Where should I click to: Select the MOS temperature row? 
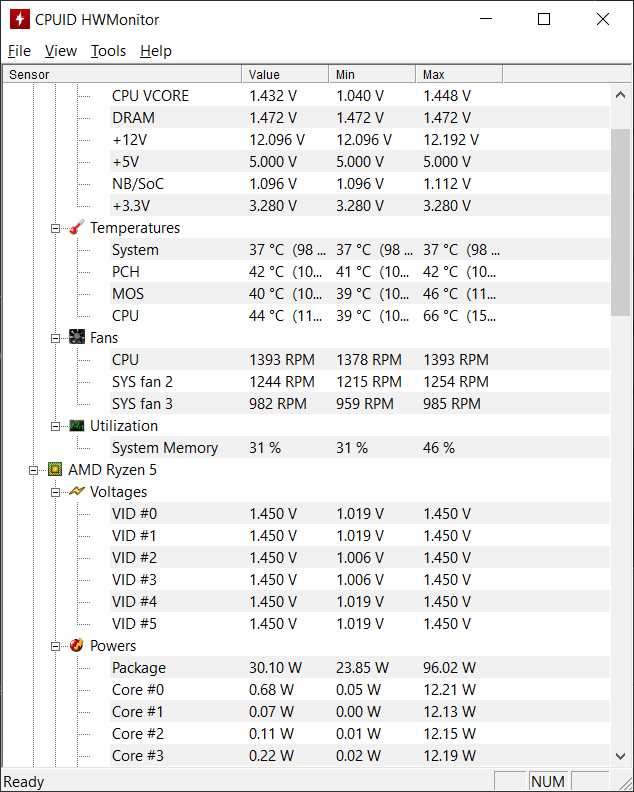coord(359,293)
